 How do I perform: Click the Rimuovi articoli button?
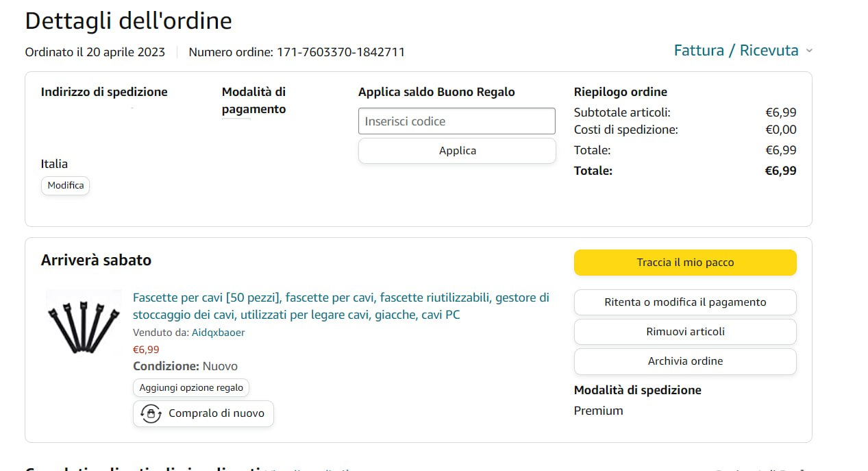pyautogui.click(x=685, y=332)
